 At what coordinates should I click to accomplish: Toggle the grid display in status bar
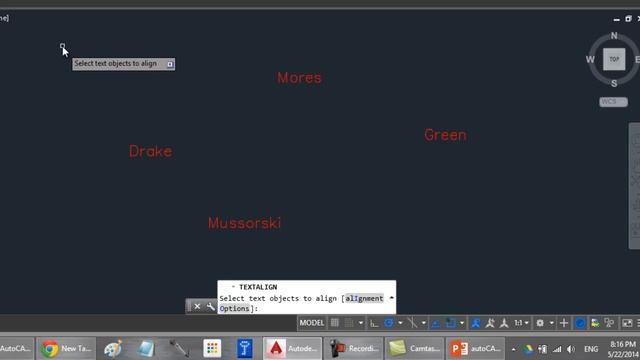click(335, 323)
